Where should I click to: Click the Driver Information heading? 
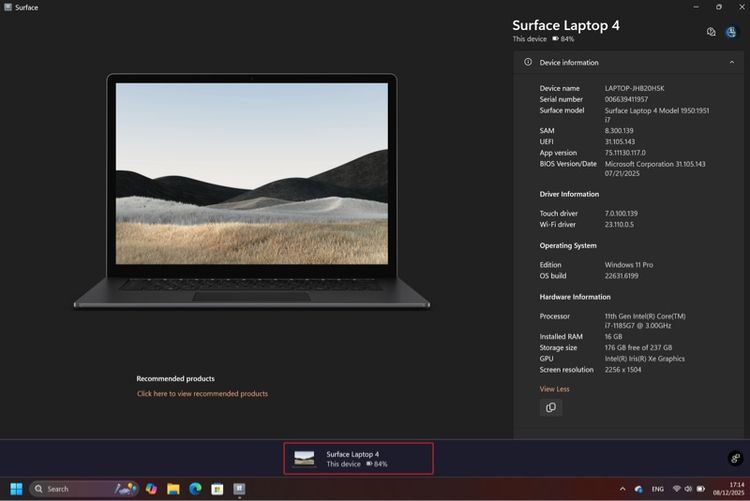tap(569, 194)
